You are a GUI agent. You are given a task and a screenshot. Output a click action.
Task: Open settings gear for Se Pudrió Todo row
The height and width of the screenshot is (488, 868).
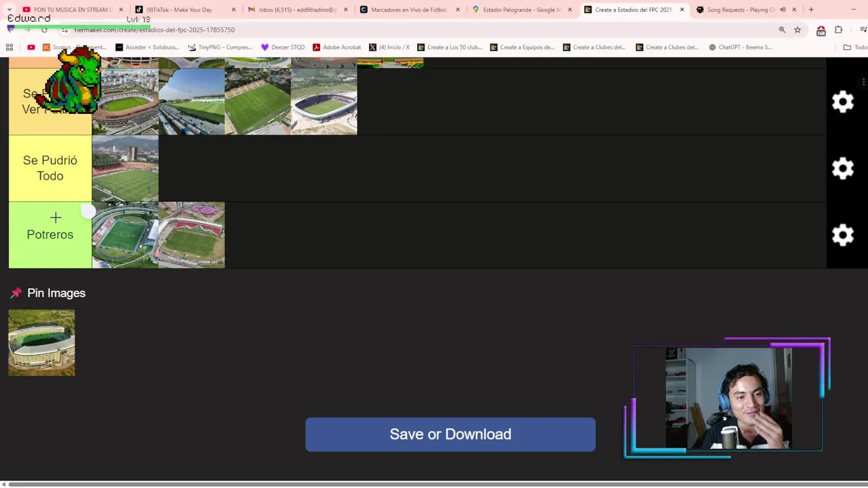tap(842, 168)
